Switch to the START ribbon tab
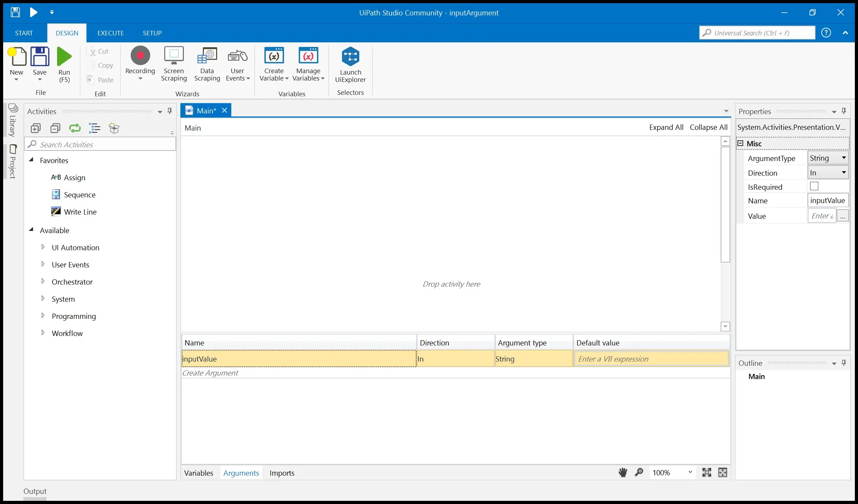The width and height of the screenshot is (858, 504). [24, 33]
